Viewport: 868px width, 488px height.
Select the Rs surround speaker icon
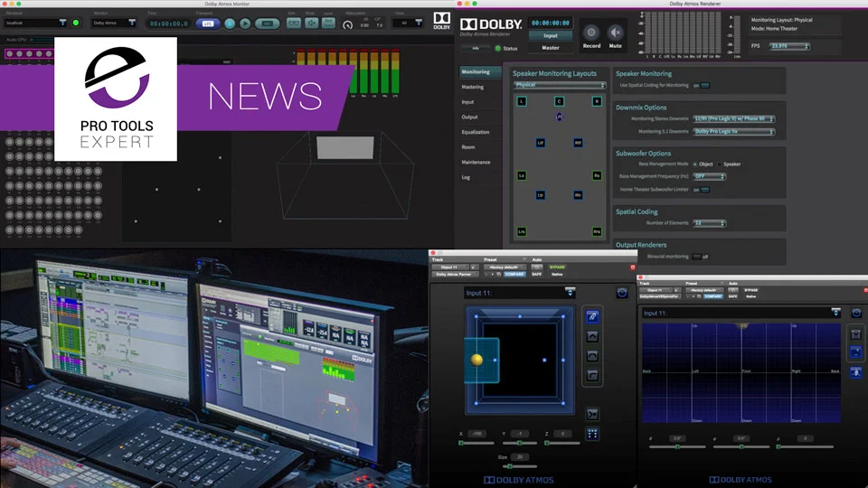click(x=597, y=175)
